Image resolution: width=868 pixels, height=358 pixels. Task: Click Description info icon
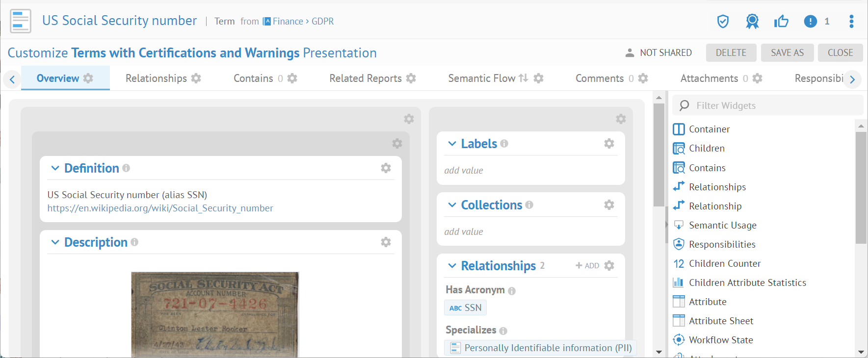click(134, 242)
